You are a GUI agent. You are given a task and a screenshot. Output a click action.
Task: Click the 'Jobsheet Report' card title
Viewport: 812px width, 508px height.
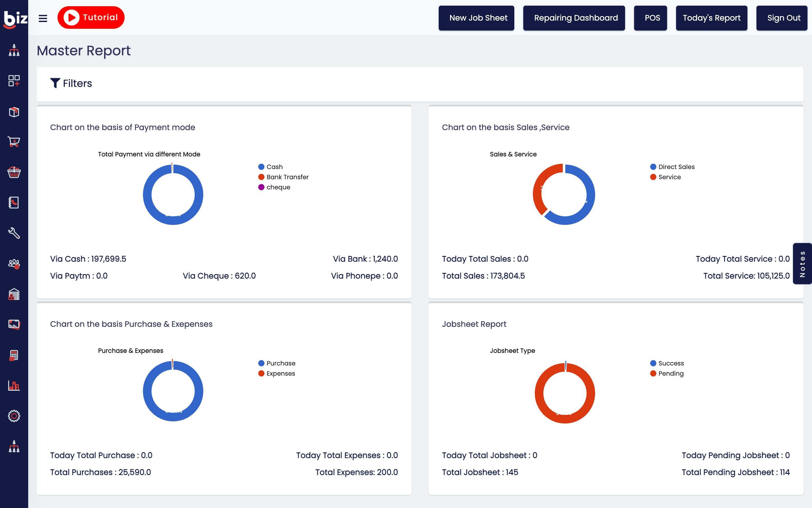(474, 324)
